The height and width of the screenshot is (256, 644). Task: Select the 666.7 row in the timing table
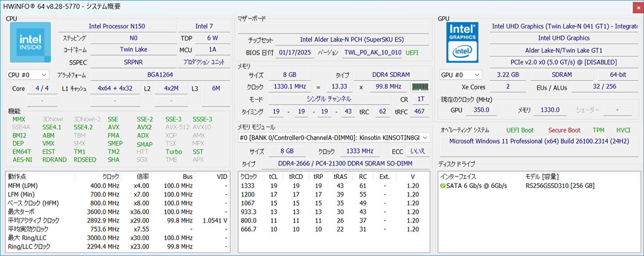pos(334,229)
